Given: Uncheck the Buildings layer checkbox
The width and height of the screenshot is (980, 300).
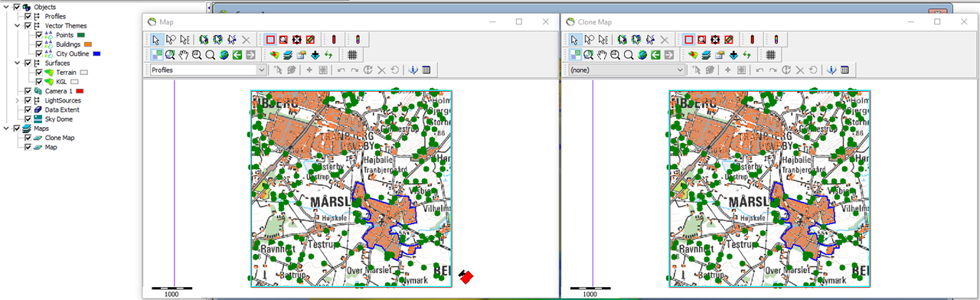Looking at the screenshot, I should (39, 44).
